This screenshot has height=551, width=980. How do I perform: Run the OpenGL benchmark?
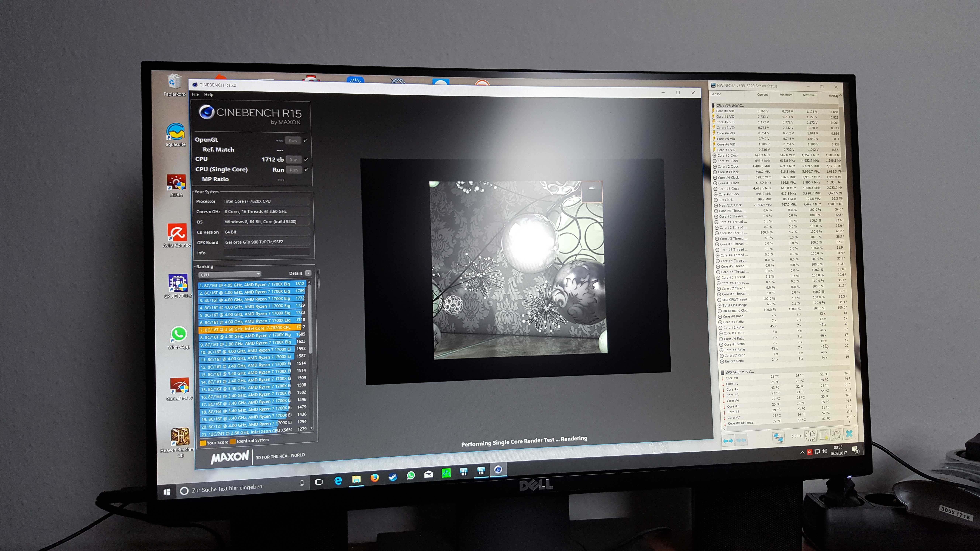pos(293,141)
